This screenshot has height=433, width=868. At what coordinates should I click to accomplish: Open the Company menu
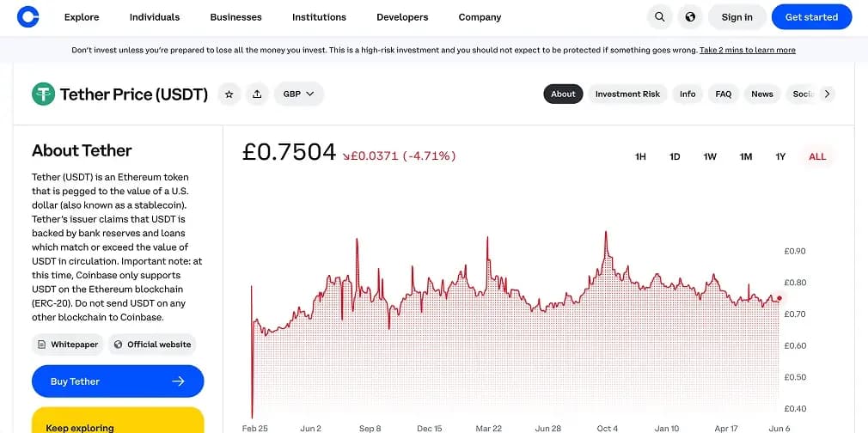tap(480, 17)
